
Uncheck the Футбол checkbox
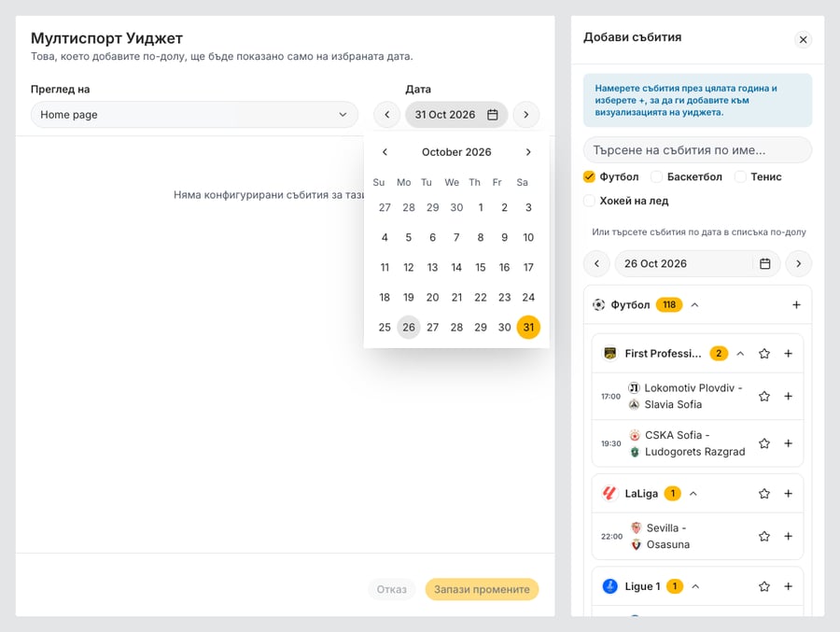589,176
